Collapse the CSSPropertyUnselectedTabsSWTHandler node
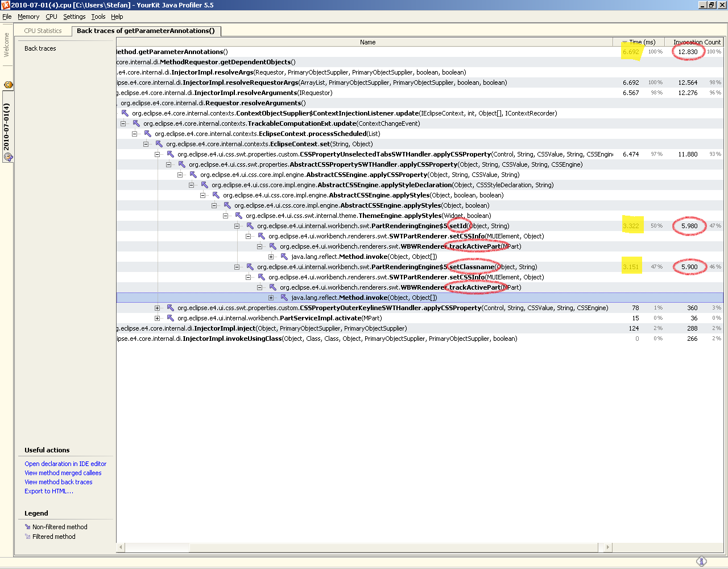The height and width of the screenshot is (569, 728). (x=158, y=154)
